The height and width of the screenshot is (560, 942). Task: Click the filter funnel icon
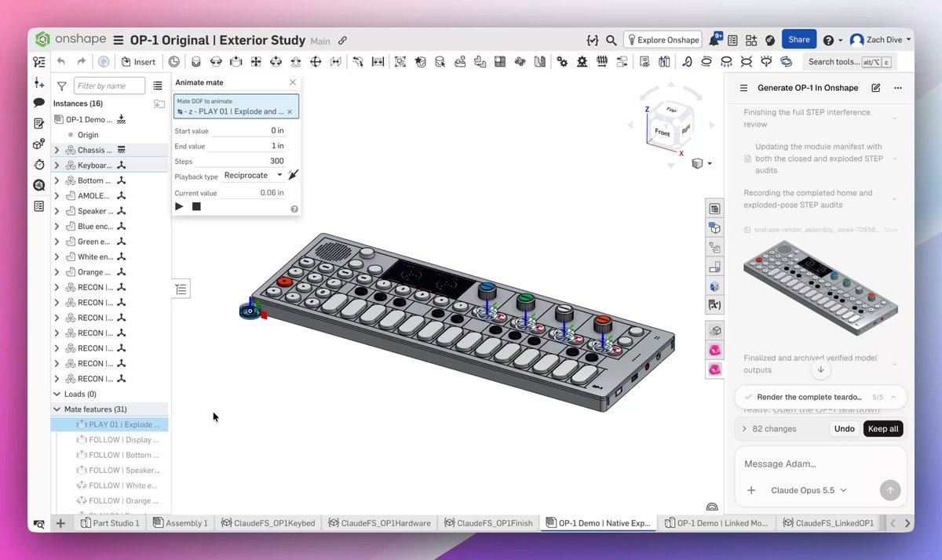click(62, 86)
